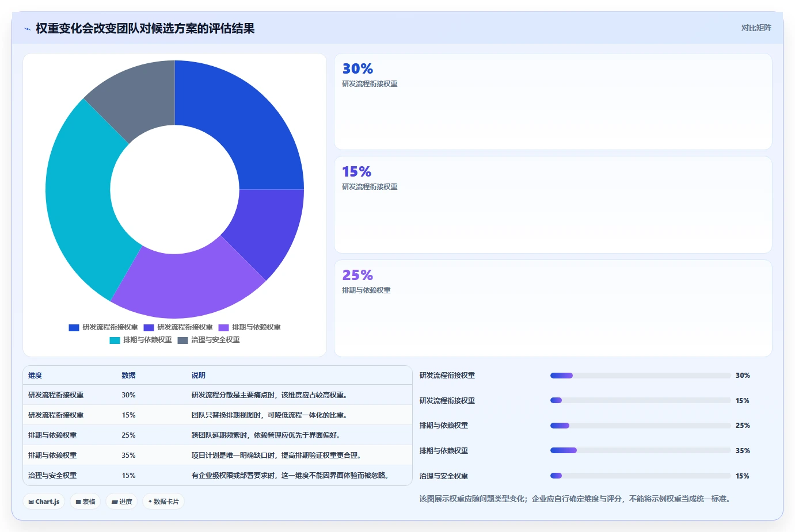Click the 35% cell in the table's 数据 column
This screenshot has height=532, width=795.
128,455
